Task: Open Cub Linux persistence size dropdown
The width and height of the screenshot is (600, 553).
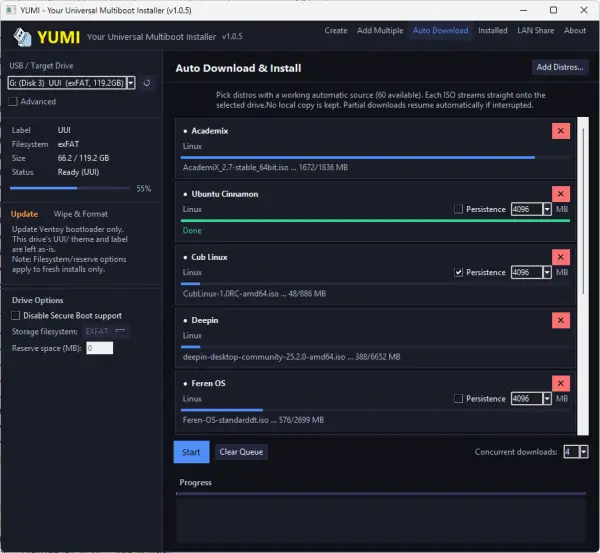Action: [x=547, y=272]
